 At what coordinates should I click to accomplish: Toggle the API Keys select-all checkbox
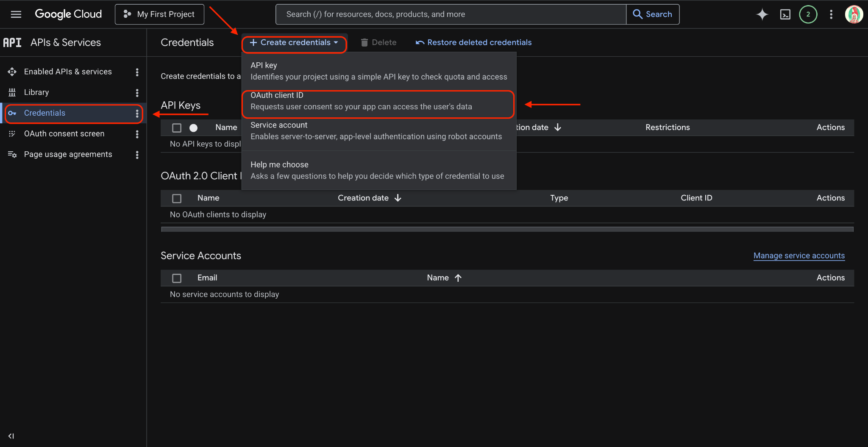pos(177,128)
